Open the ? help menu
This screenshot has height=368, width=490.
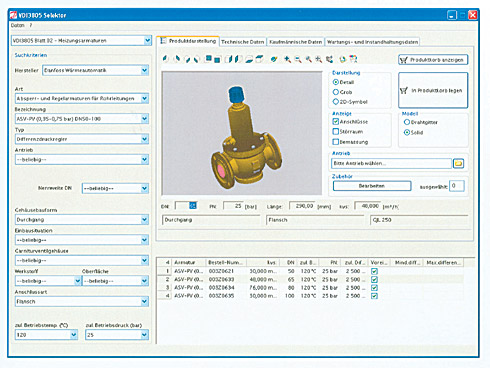click(31, 25)
